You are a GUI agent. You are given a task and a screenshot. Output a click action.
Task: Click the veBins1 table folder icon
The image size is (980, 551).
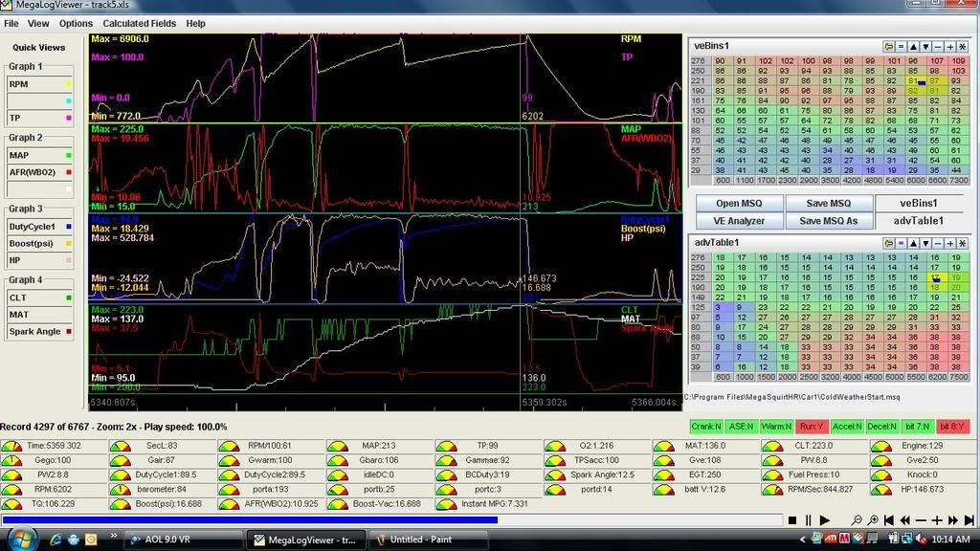pyautogui.click(x=889, y=46)
